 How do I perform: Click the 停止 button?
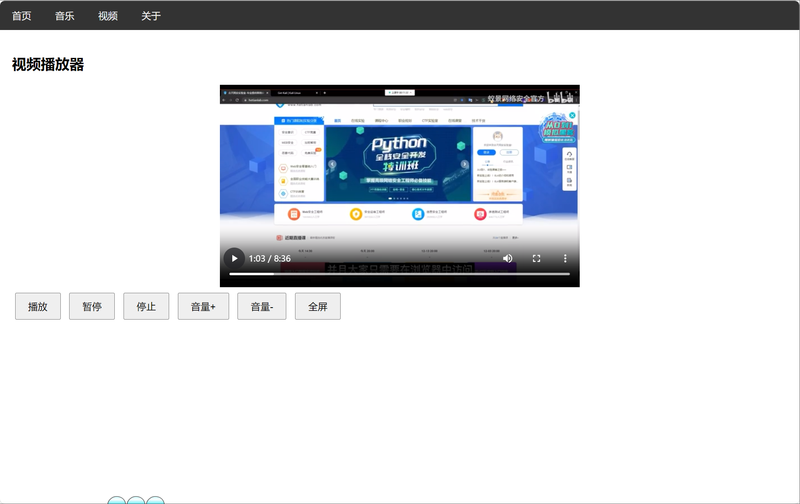(146, 306)
